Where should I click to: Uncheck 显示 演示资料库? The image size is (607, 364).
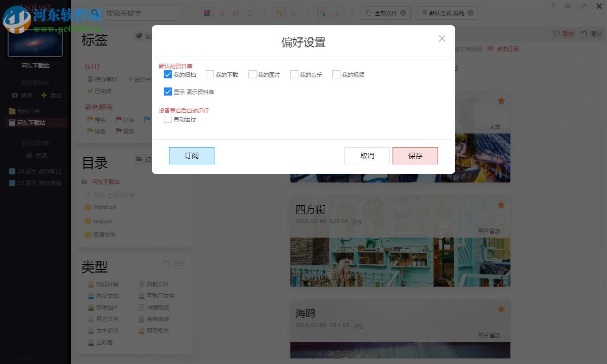click(168, 92)
